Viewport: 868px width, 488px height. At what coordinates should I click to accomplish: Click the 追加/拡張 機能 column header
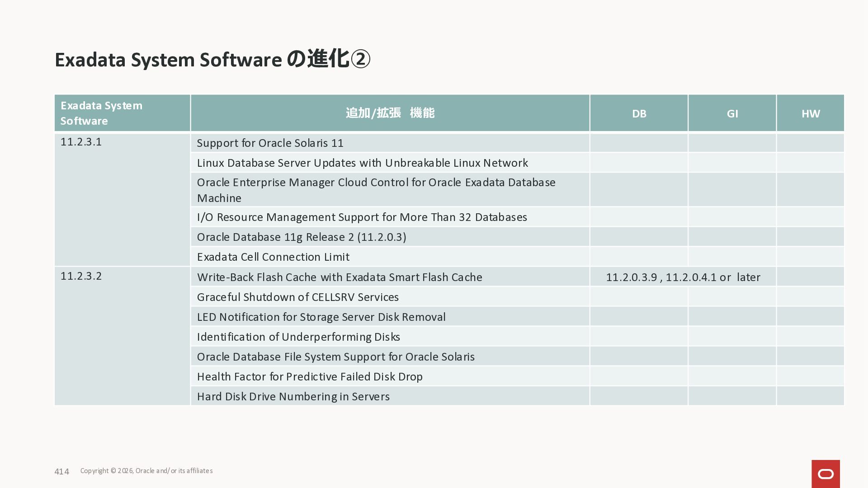[x=390, y=113]
